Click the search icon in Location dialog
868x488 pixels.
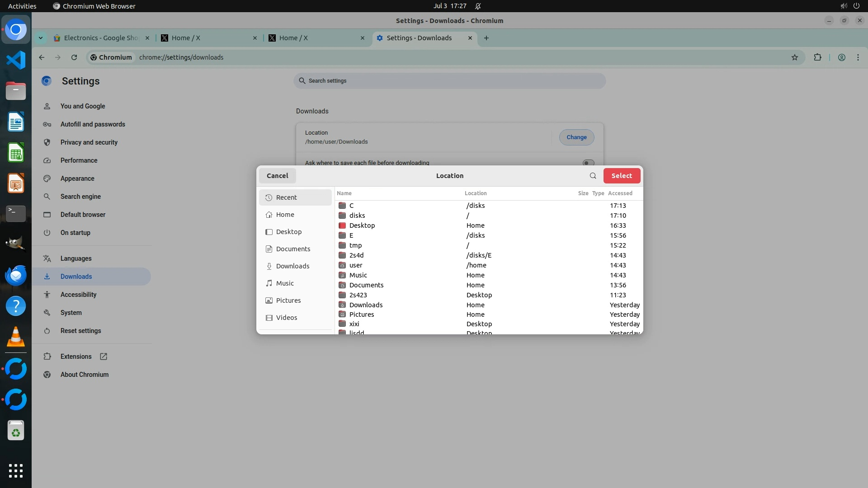[x=593, y=176]
